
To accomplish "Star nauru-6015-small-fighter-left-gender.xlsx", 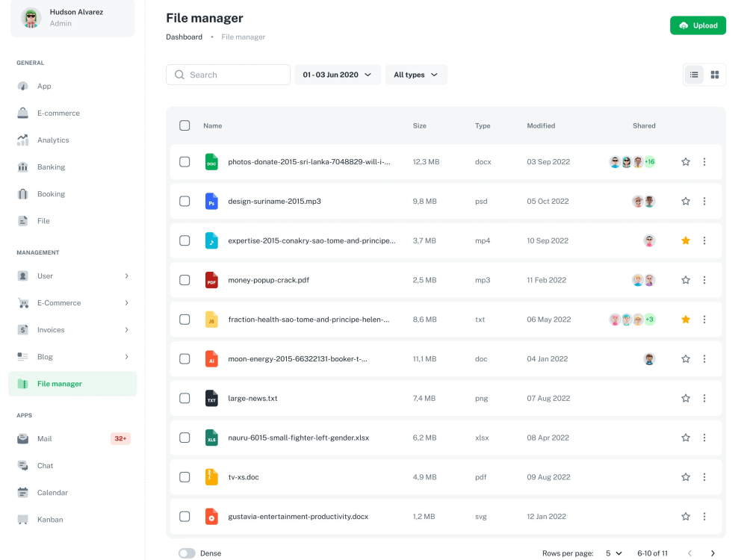I will [x=686, y=438].
